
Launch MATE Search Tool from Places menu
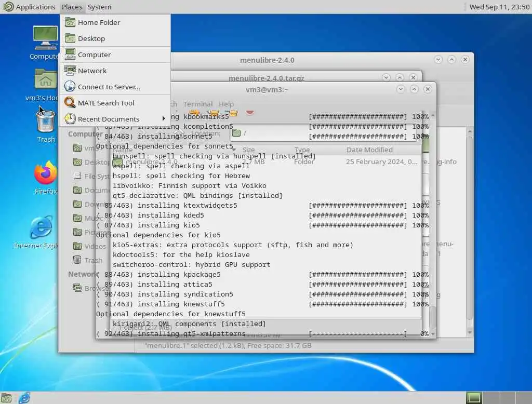pos(115,103)
